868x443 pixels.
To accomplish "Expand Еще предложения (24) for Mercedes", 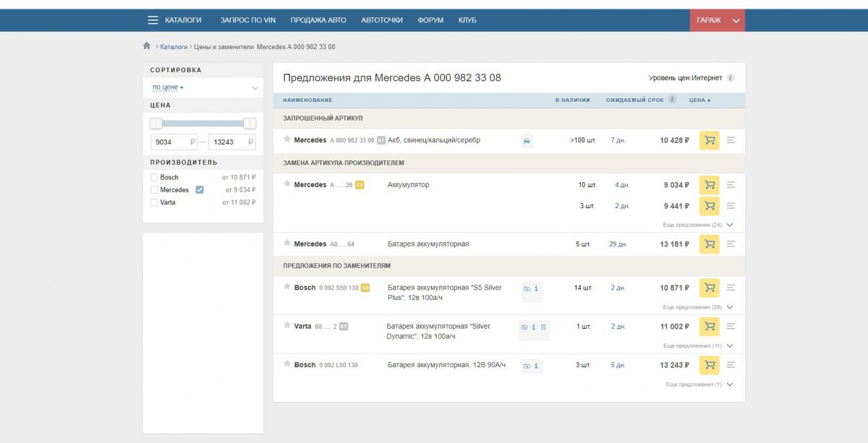I will click(x=698, y=225).
